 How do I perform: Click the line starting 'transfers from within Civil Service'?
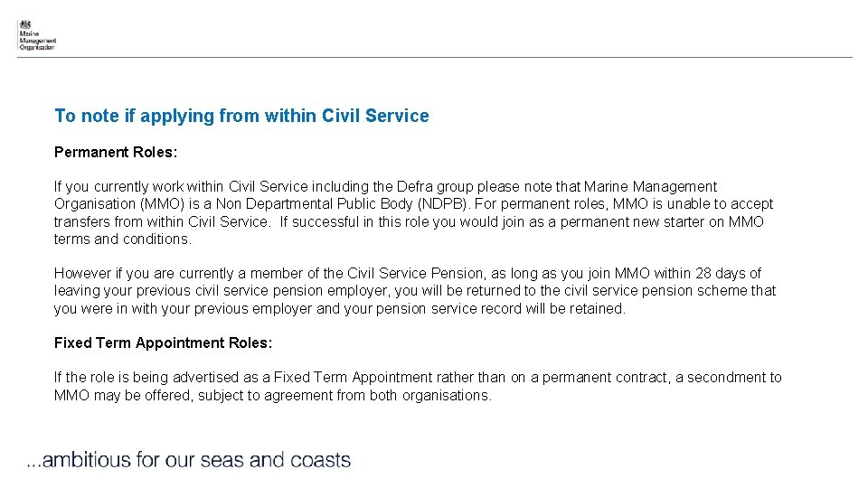(409, 221)
